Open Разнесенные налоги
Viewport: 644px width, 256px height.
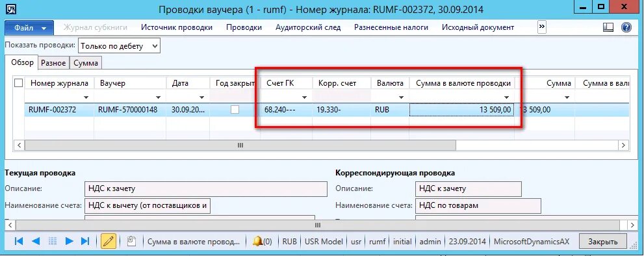pyautogui.click(x=391, y=27)
